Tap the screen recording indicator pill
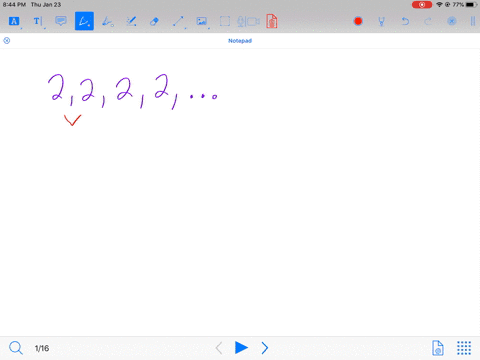This screenshot has height=360, width=480. [422, 5]
